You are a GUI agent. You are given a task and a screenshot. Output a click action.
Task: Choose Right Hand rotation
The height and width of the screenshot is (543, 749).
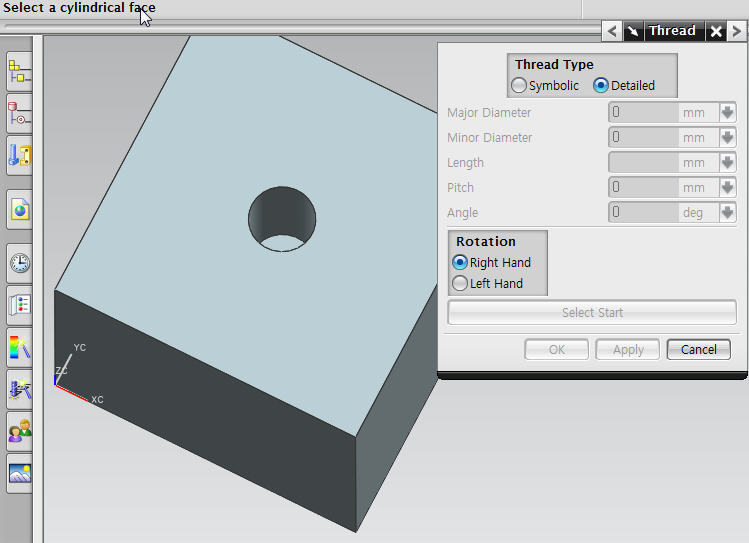coord(492,262)
